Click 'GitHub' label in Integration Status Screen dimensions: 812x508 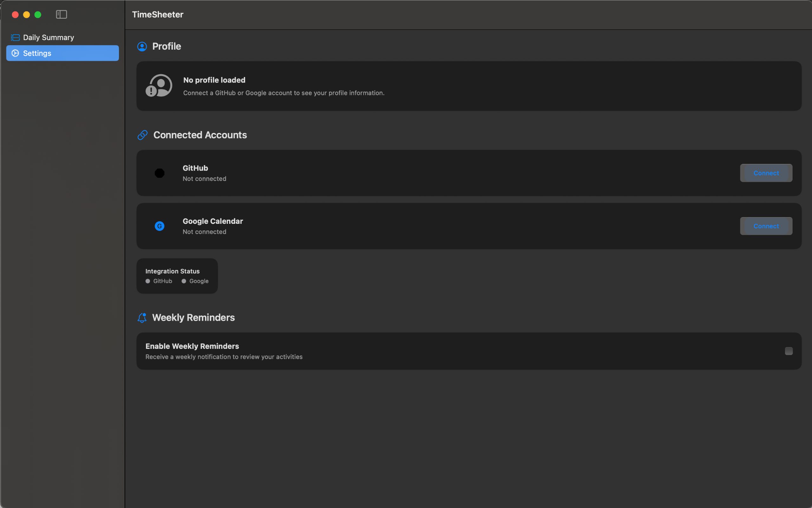(163, 281)
